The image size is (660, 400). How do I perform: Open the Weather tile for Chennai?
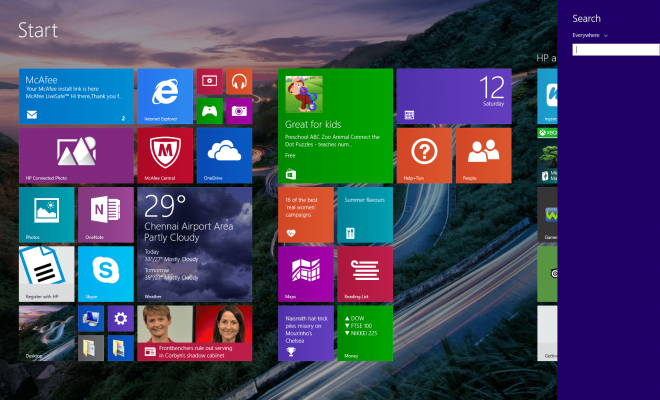[195, 245]
